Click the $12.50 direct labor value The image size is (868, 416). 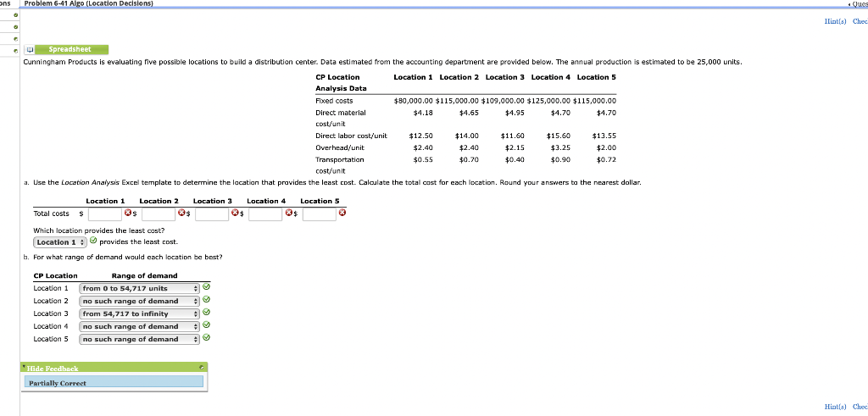420,136
